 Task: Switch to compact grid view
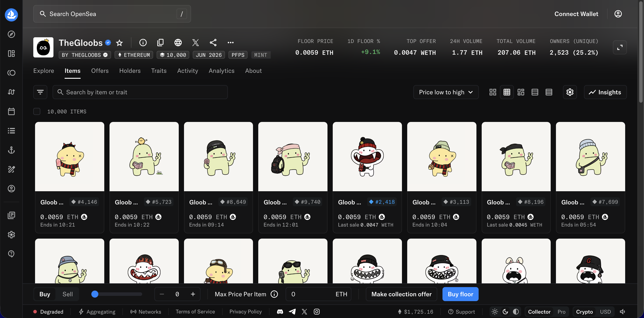[x=507, y=92]
